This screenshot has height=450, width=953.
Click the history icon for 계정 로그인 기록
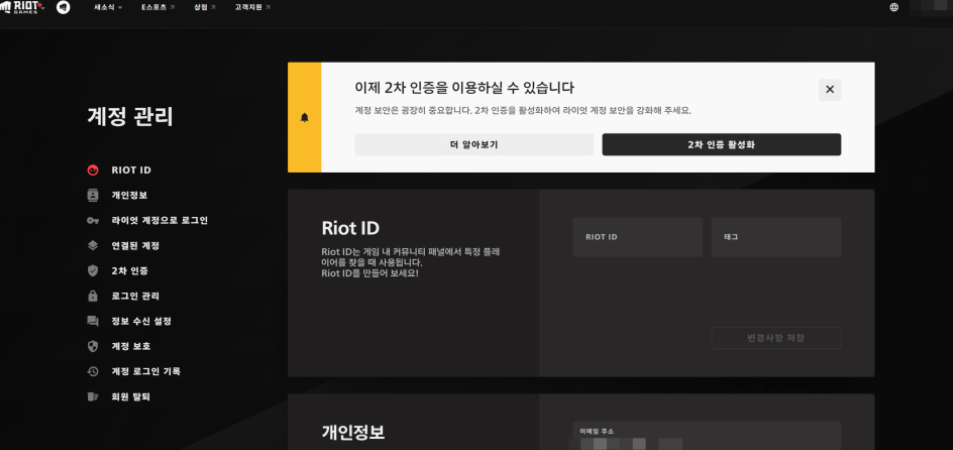92,371
